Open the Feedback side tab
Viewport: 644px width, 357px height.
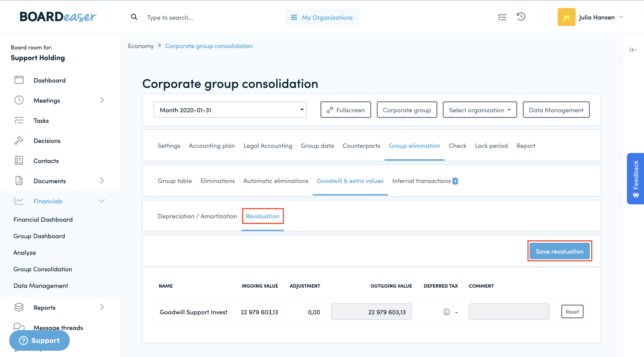click(x=635, y=178)
